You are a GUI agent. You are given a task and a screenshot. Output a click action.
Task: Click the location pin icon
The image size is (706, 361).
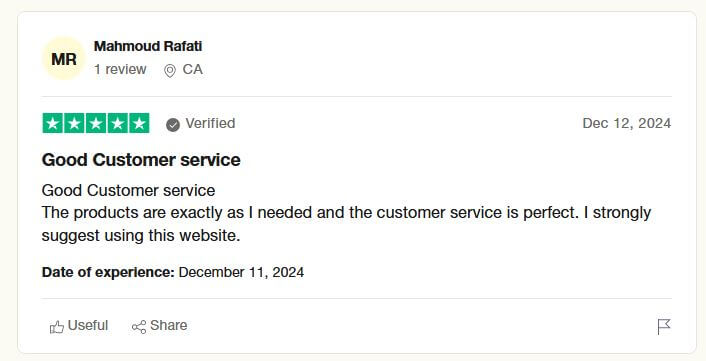point(170,71)
